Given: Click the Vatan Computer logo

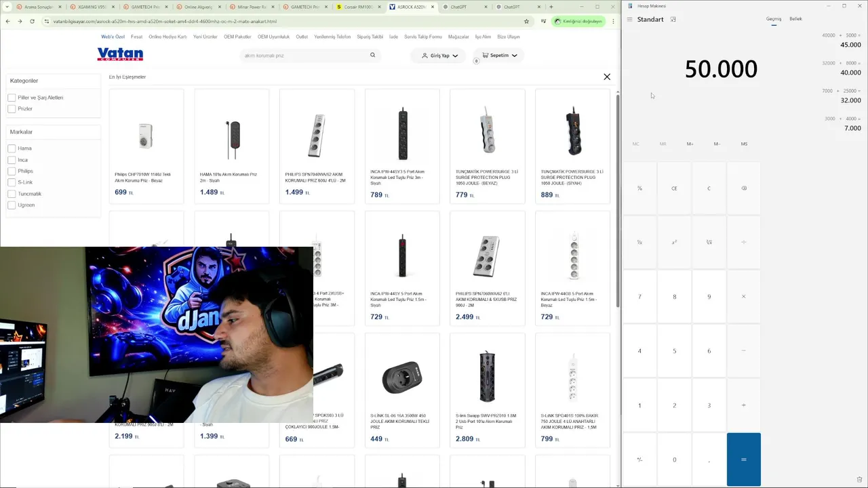Looking at the screenshot, I should tap(120, 54).
